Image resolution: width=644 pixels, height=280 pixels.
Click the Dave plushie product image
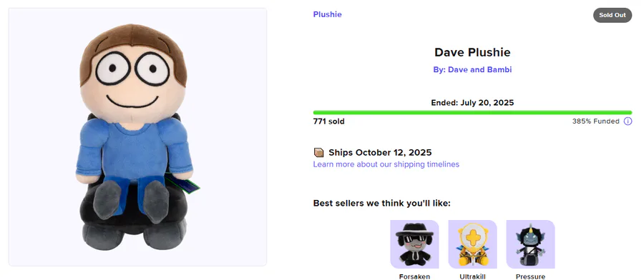137,137
